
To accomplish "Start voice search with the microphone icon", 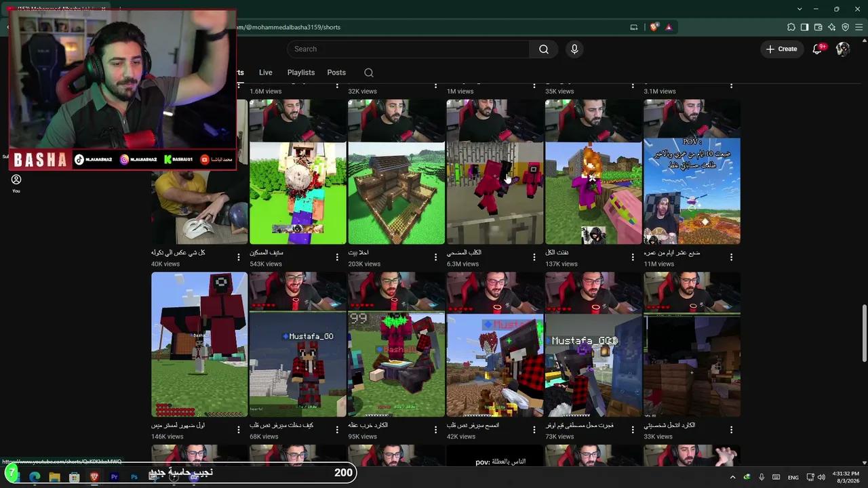I will [574, 49].
